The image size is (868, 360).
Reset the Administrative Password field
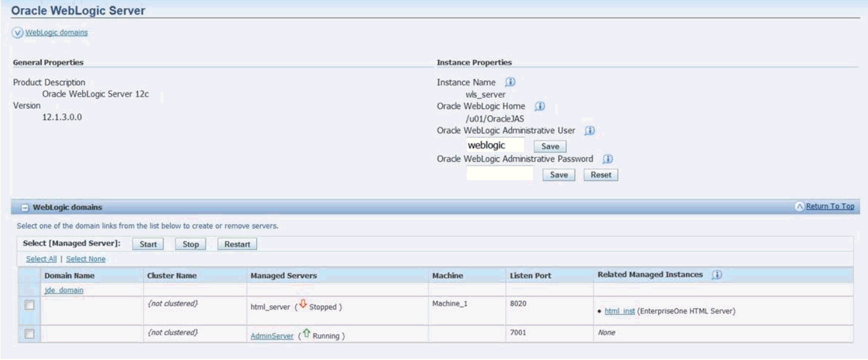tap(601, 175)
